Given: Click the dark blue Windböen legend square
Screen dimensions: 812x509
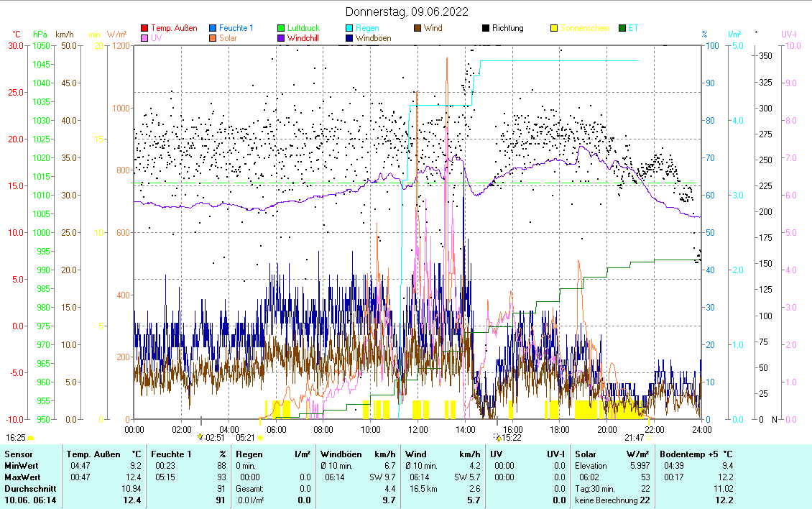Looking at the screenshot, I should (x=349, y=38).
